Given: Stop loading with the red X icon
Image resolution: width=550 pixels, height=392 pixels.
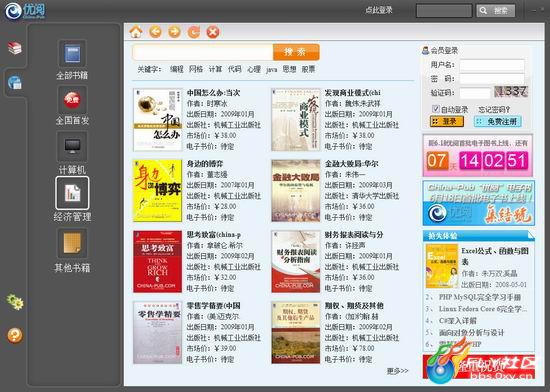Looking at the screenshot, I should click(x=213, y=32).
